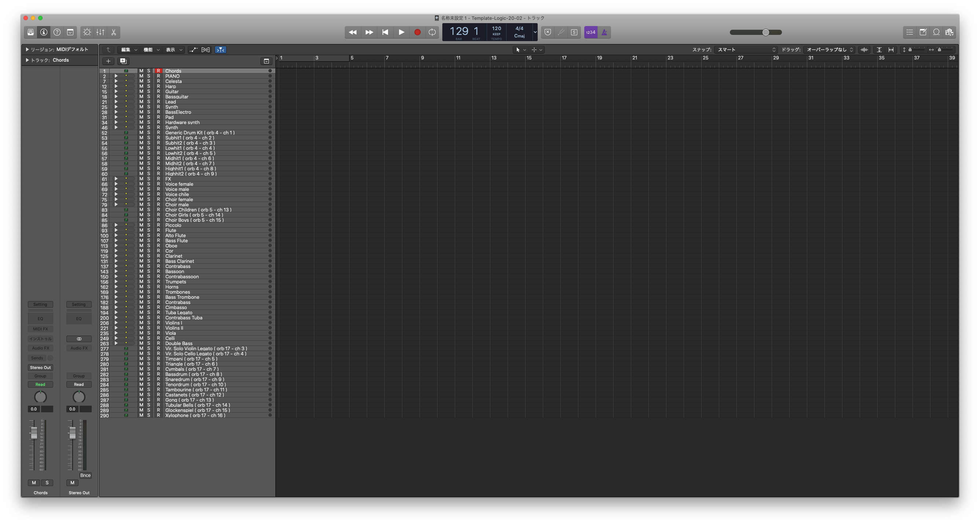Toggle the Mixer panel icon

(x=100, y=32)
